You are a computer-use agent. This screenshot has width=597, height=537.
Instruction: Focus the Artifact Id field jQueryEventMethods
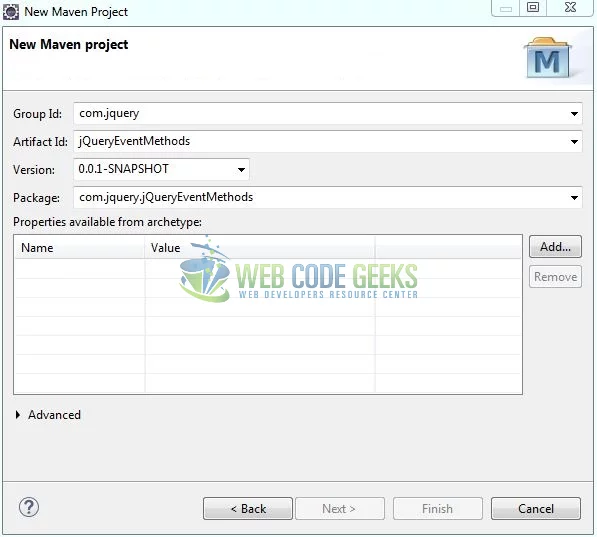[x=327, y=142]
